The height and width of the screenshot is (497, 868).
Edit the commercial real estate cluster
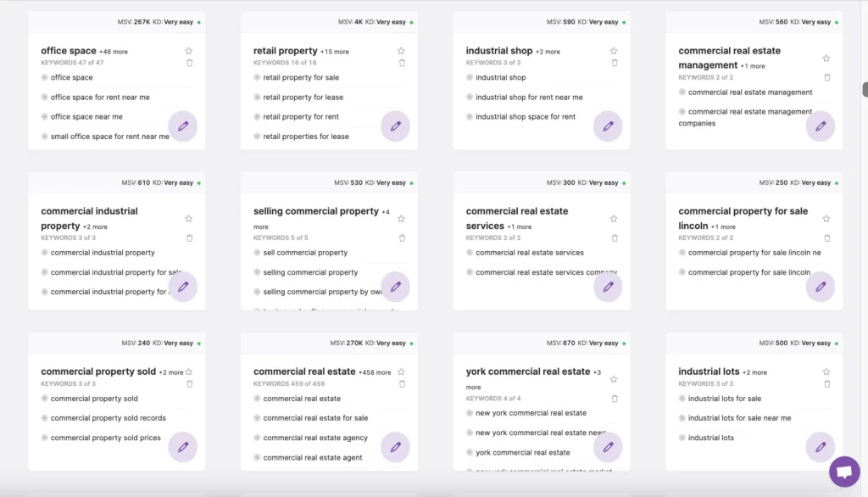(395, 447)
